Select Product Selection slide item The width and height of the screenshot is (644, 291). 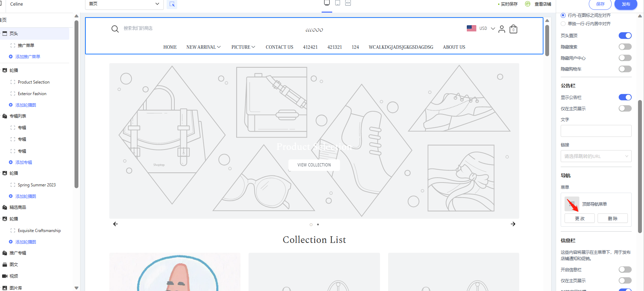[x=34, y=82]
